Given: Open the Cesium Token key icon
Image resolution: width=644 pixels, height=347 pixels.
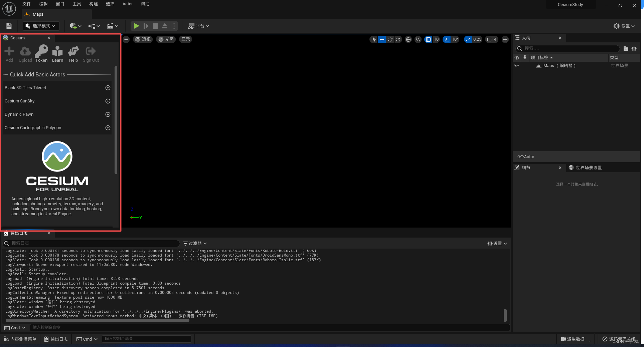Looking at the screenshot, I should (x=41, y=54).
